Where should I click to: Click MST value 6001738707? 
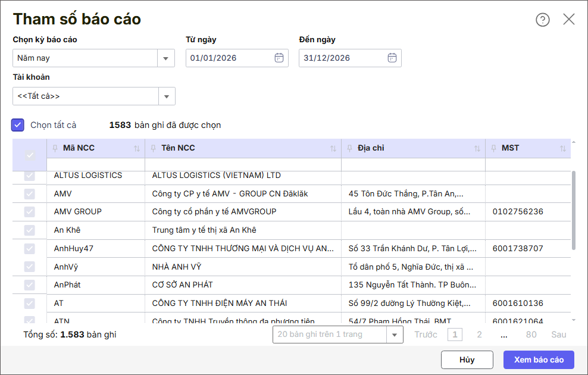(x=518, y=249)
